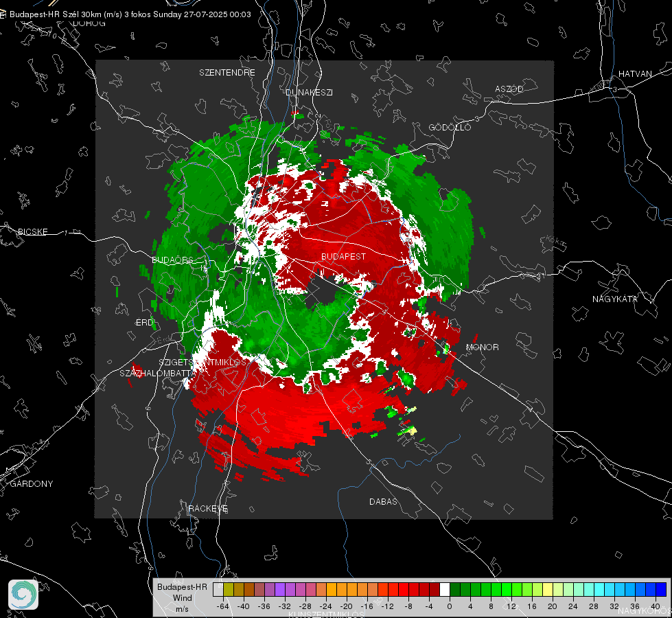Click the swirl logo icon at bottom-left
This screenshot has height=618, width=672.
[x=23, y=595]
